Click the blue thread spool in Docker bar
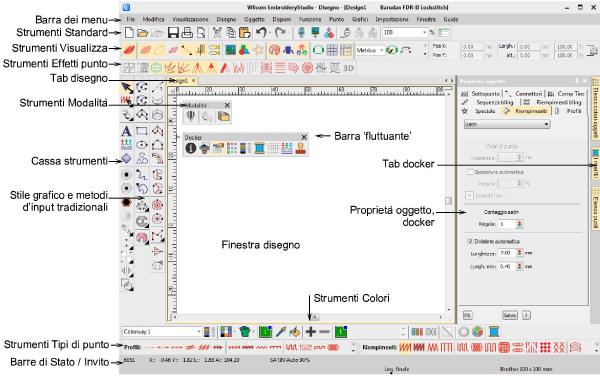This screenshot has height=388, width=600. click(x=259, y=148)
